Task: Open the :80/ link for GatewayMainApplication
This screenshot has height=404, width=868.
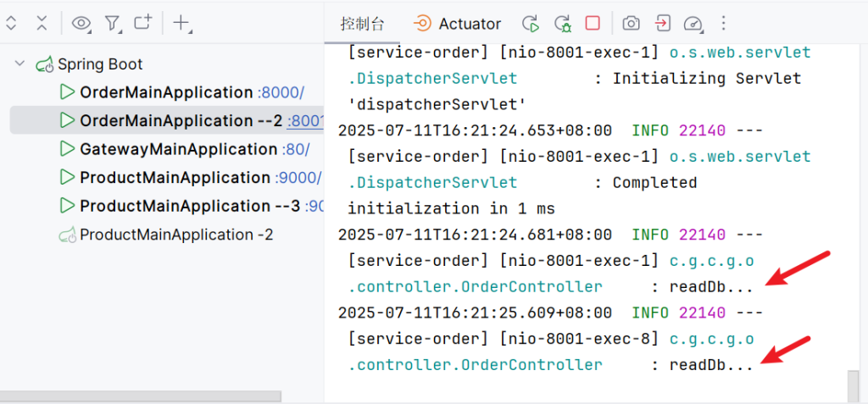Action: tap(295, 150)
